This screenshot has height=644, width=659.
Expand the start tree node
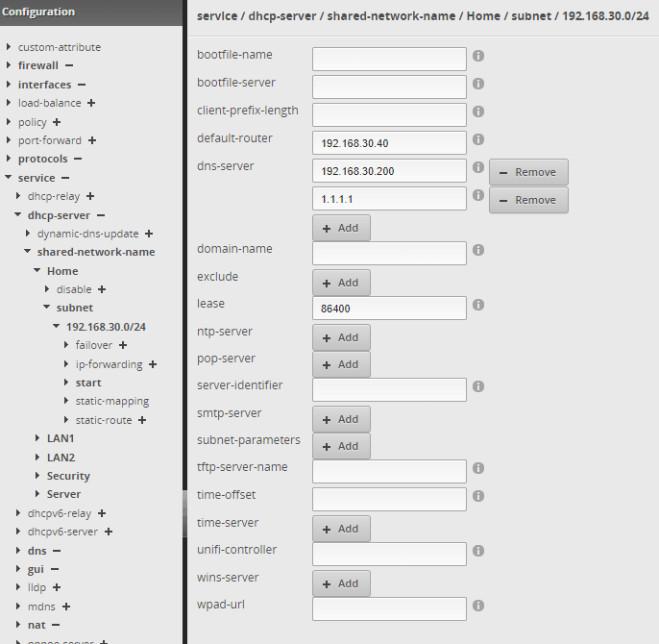click(66, 383)
